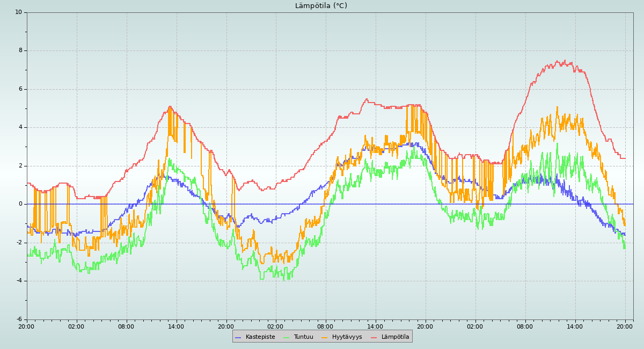The width and height of the screenshot is (644, 349).
Task: Click the -6 label on the y-axis
Action: tap(19, 319)
